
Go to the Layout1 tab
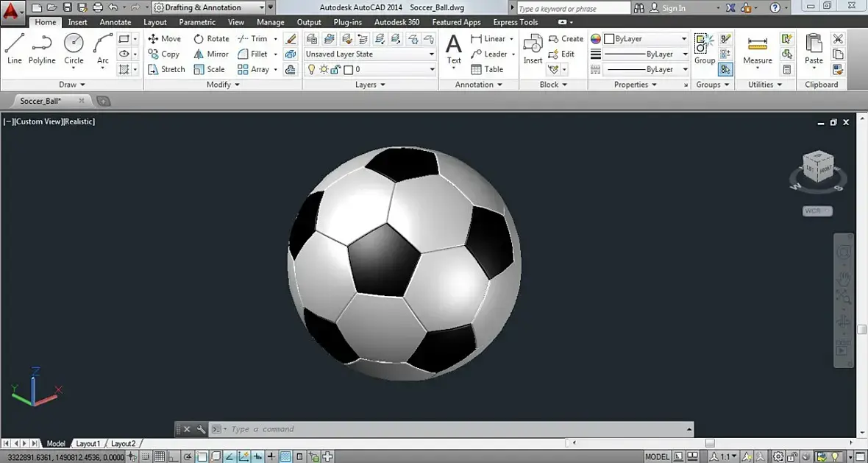(x=88, y=444)
